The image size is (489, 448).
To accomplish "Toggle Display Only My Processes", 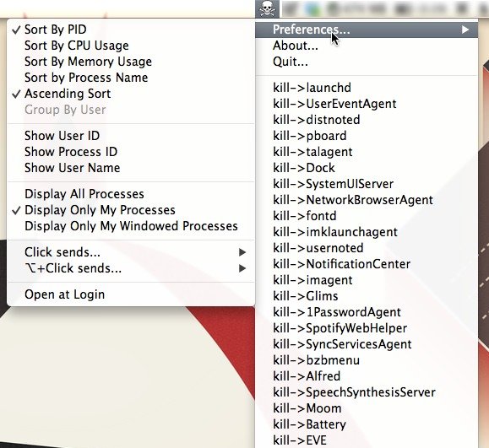I will tap(131, 210).
